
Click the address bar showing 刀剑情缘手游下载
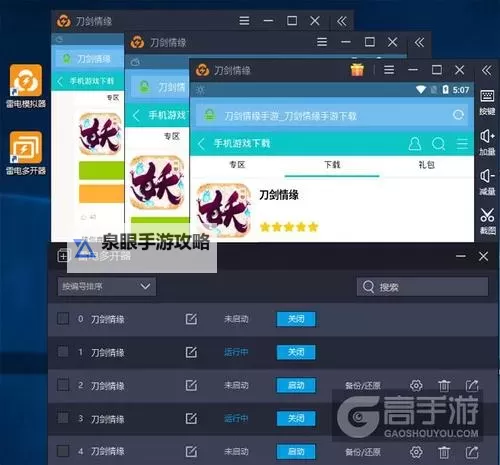[331, 115]
